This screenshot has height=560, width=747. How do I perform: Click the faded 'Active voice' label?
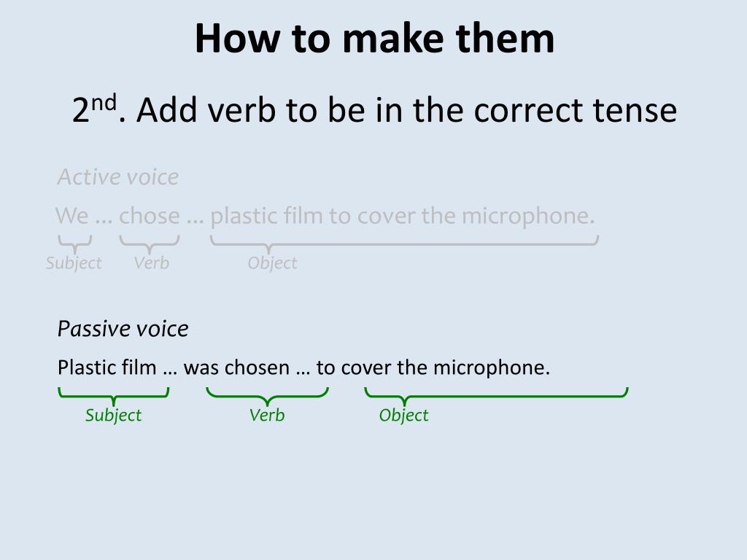coord(118,177)
